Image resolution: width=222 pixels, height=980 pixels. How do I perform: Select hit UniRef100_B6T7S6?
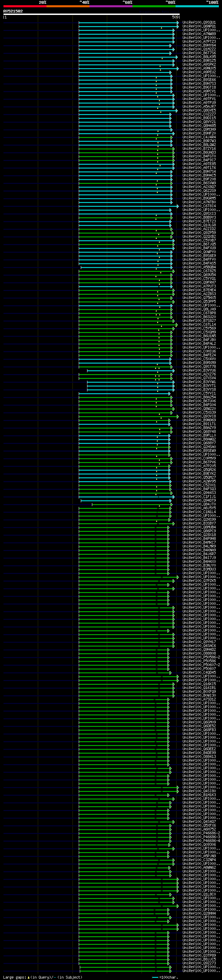(199, 53)
